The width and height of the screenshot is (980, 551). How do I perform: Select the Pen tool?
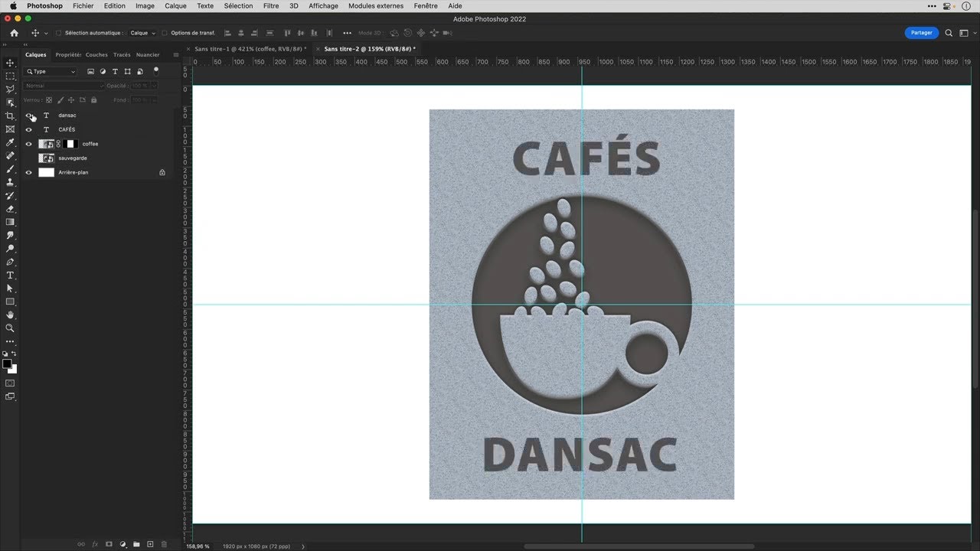pos(10,262)
